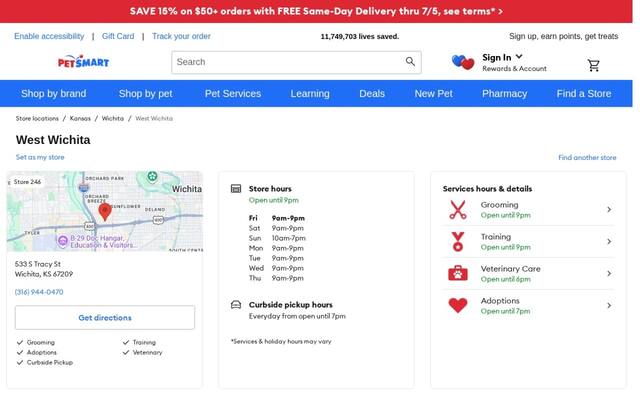The height and width of the screenshot is (400, 640).
Task: Click Enable accessibility link
Action: [49, 36]
